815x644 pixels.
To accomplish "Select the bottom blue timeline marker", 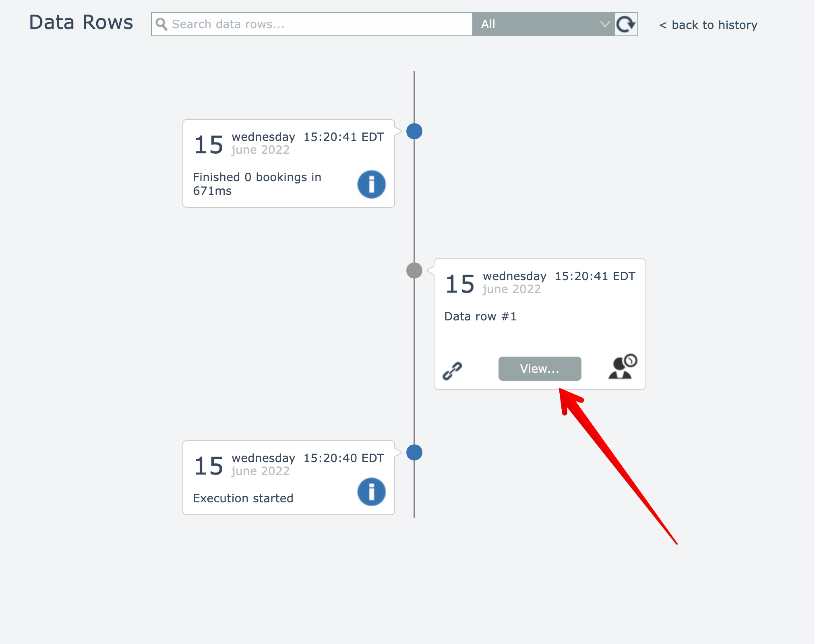I will (x=414, y=452).
